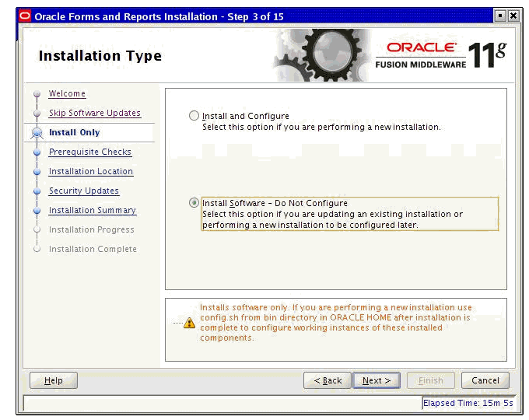This screenshot has height=420, width=529.
Task: Cancel the installation
Action: point(485,380)
